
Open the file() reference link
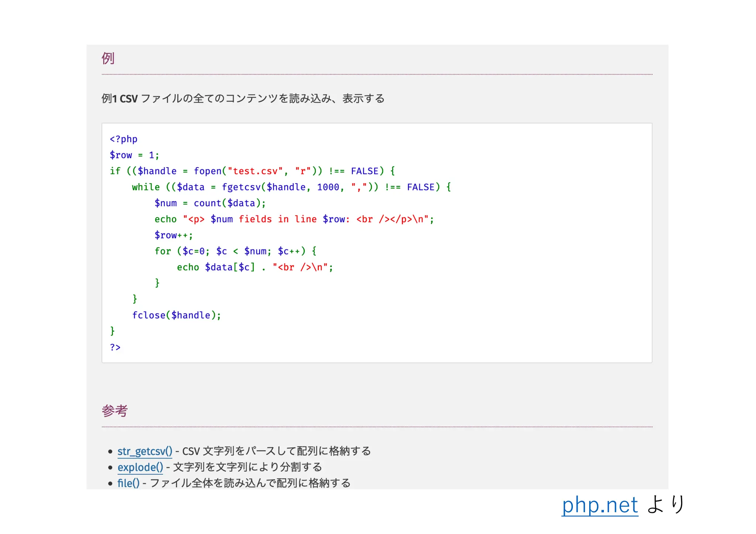(128, 483)
